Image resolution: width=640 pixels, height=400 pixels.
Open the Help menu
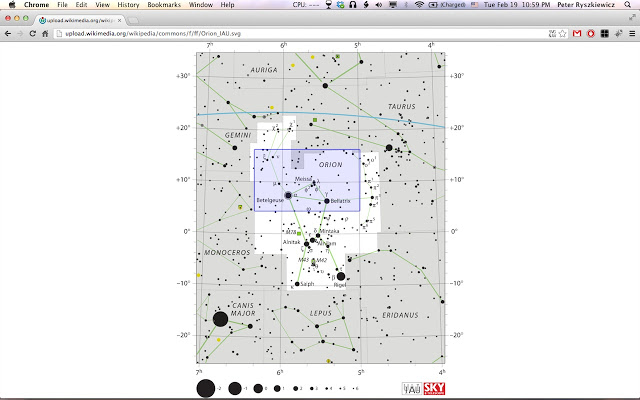(x=227, y=4)
